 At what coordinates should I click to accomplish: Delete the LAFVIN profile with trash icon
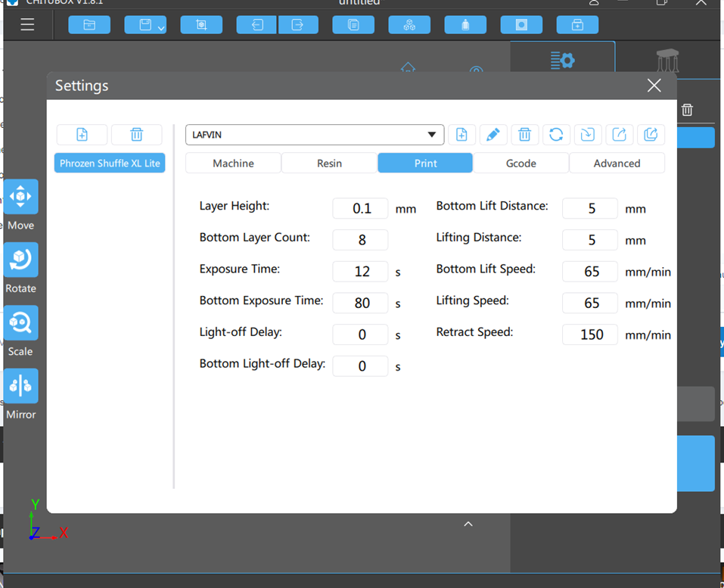[524, 135]
